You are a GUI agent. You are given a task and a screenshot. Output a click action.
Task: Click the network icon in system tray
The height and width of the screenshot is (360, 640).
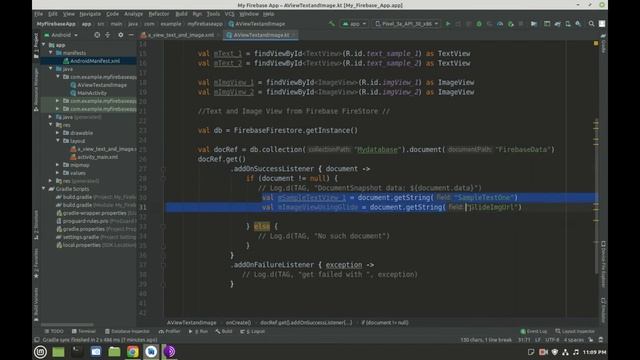pos(565,352)
